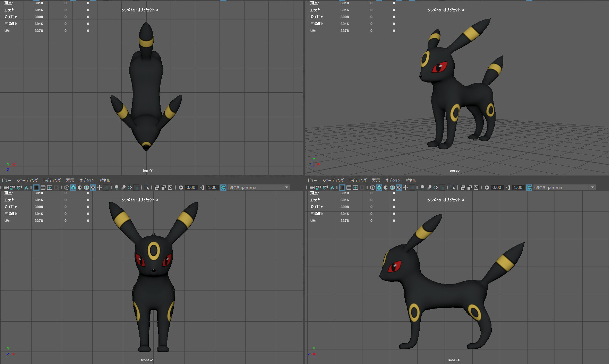
Task: Open ライティング menu in side view panel
Action: pos(358,181)
